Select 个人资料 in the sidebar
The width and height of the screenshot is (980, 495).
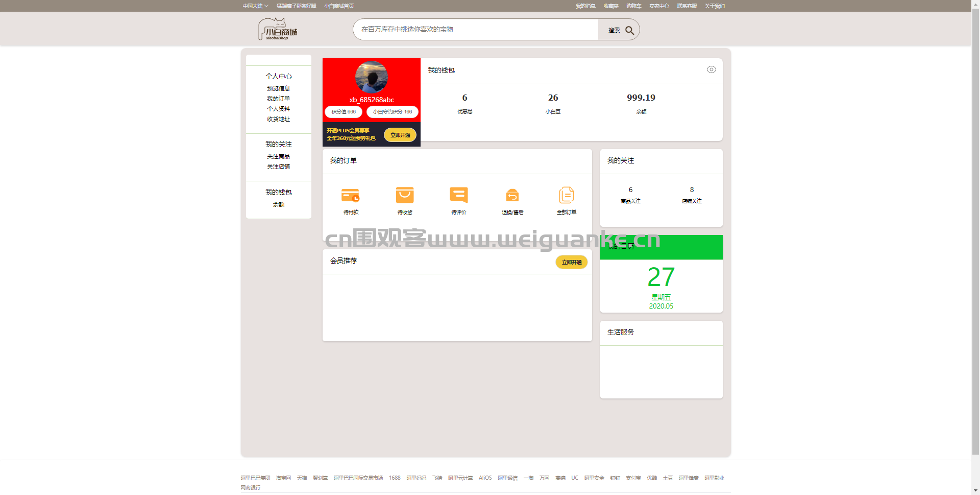[x=278, y=109]
